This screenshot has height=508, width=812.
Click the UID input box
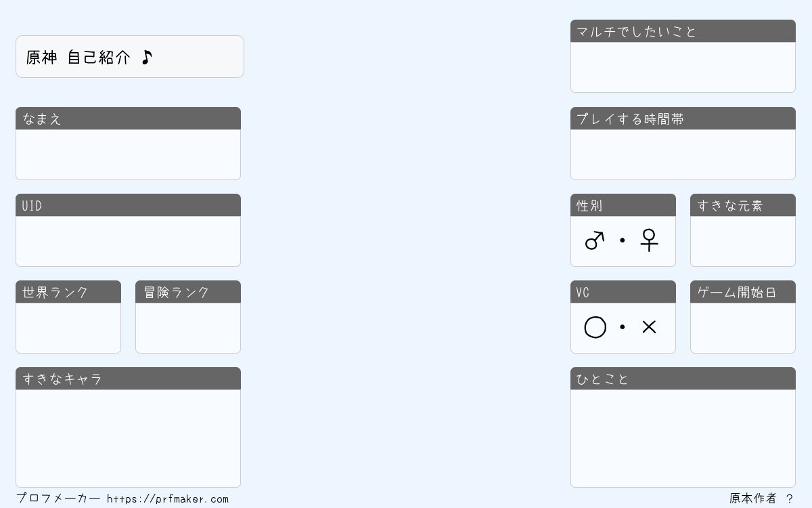[128, 241]
